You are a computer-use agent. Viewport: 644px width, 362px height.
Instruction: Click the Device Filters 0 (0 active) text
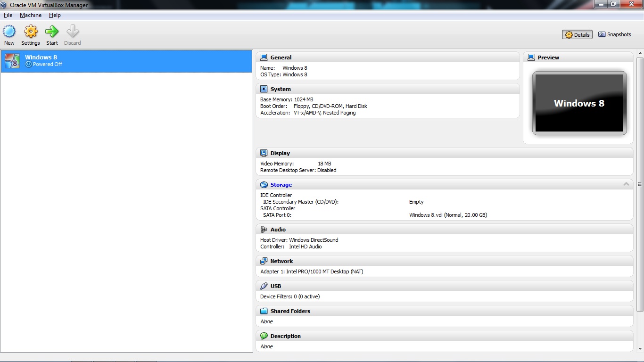[290, 296]
